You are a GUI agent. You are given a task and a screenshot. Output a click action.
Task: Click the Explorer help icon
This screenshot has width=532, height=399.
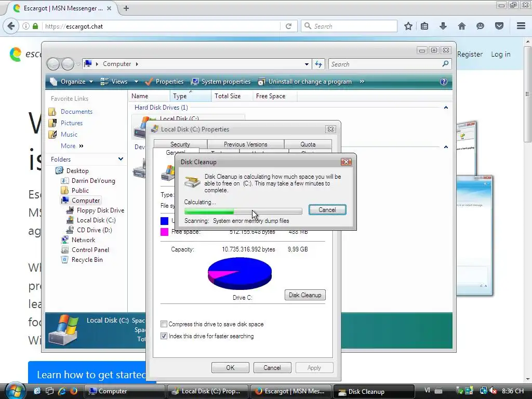444,82
